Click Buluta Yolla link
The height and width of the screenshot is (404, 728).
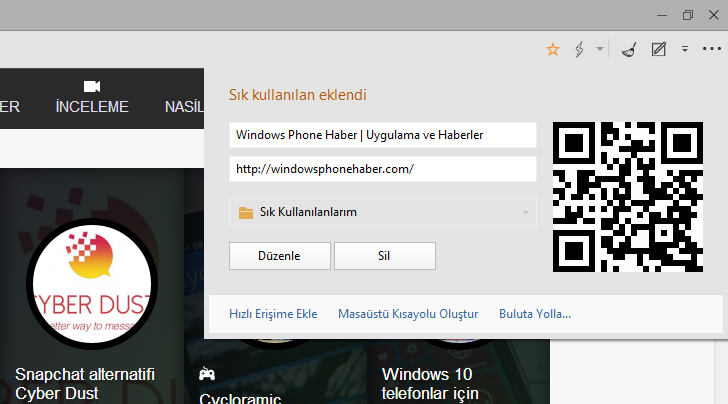[535, 314]
